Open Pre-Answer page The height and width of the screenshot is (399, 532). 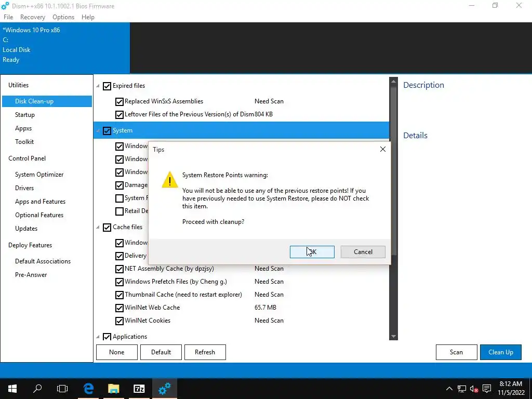tap(31, 275)
